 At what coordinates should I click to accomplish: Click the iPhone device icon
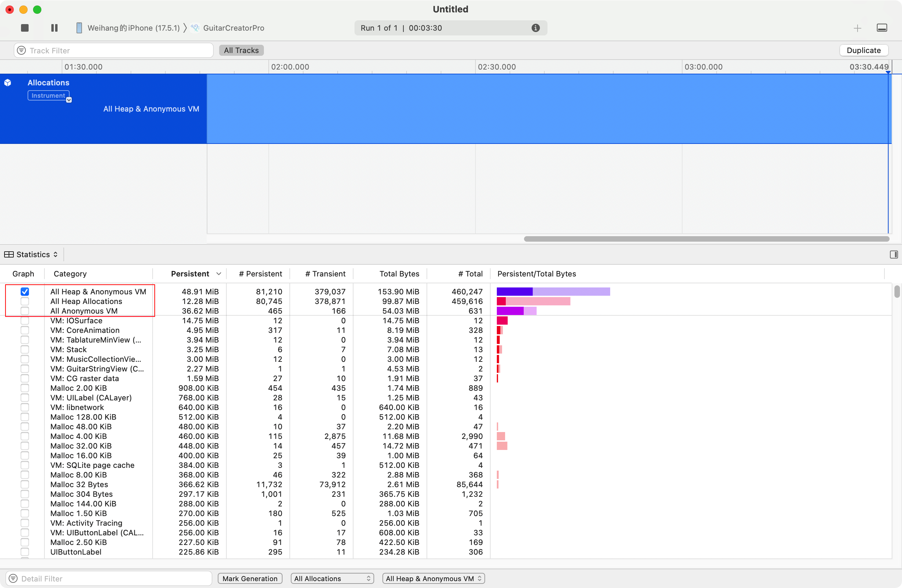pos(79,28)
